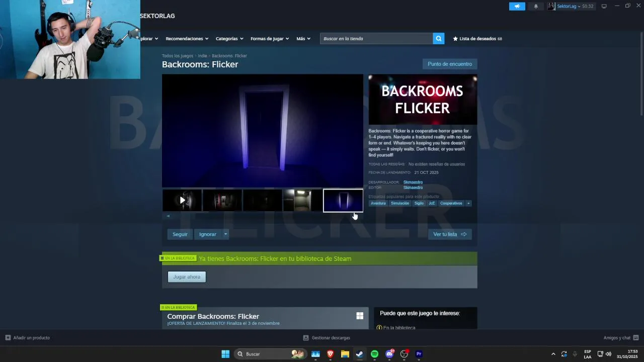
Task: Select the Sigilo tag
Action: [419, 203]
